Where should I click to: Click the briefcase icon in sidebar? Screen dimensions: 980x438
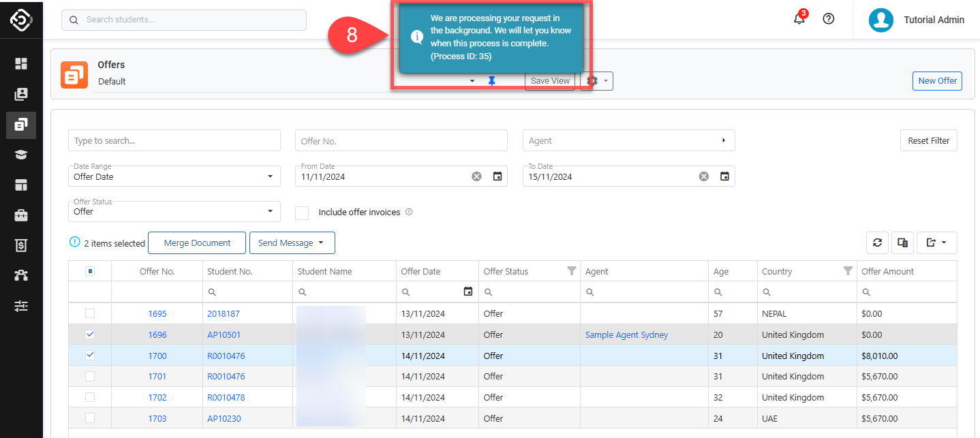[21, 215]
